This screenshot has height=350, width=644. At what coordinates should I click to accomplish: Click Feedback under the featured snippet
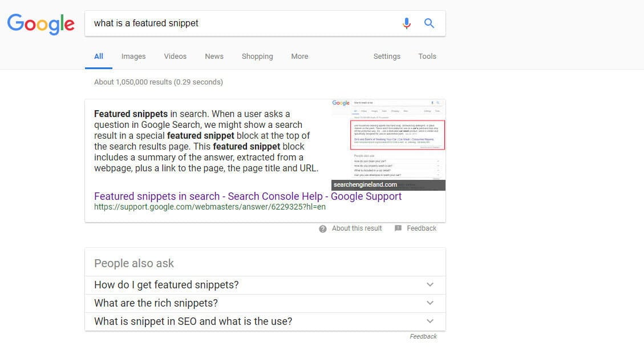[x=422, y=228]
